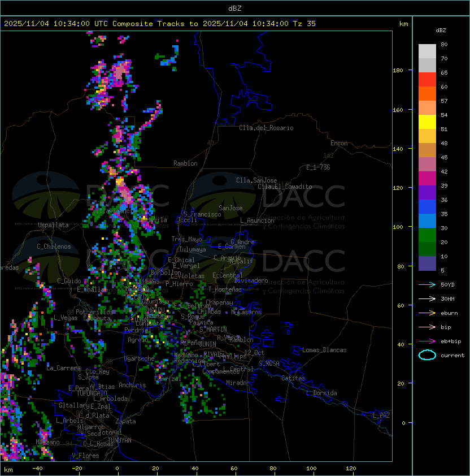Click the 'Lomas_Blancas' map label
470x476 pixels.
pos(324,350)
